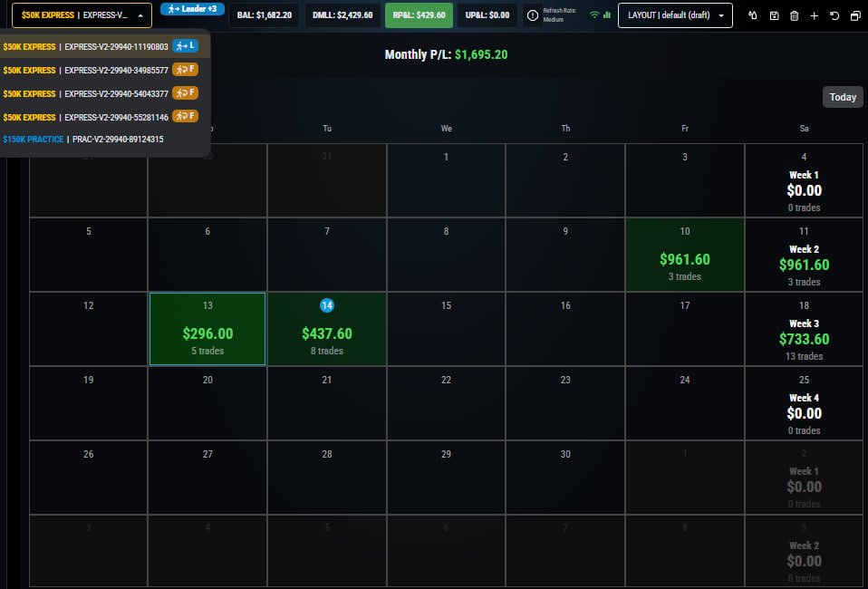Screen dimensions: 868x589
Task: Click the blue Leader L badge on account 11190803
Action: [186, 46]
